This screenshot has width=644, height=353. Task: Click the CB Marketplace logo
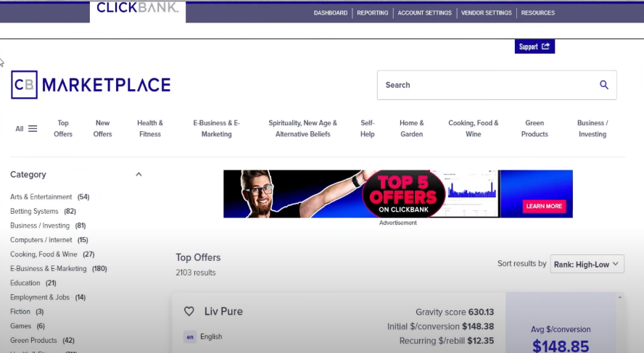91,85
